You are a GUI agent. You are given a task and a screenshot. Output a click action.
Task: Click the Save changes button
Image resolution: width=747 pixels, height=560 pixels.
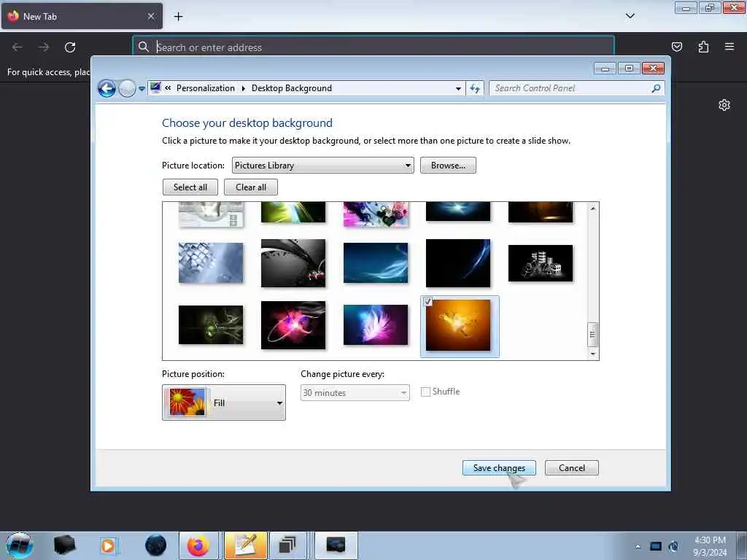tap(499, 468)
